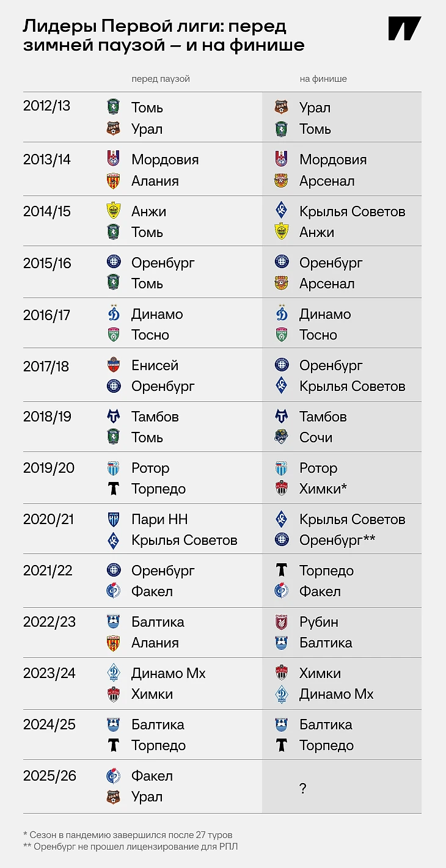Click the Fakel crest in 2025/26 row

click(x=114, y=776)
